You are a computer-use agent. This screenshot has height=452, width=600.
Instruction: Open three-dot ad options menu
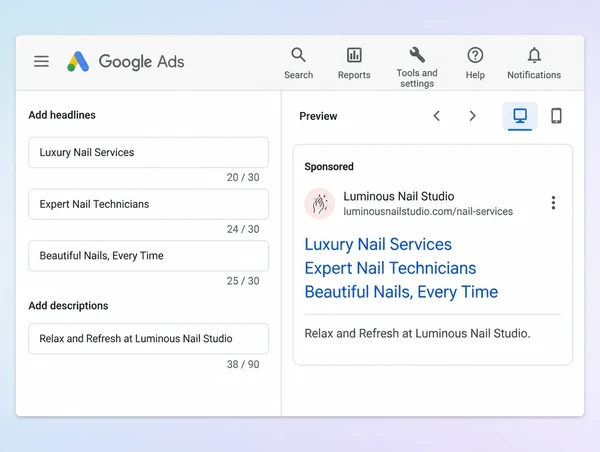553,203
